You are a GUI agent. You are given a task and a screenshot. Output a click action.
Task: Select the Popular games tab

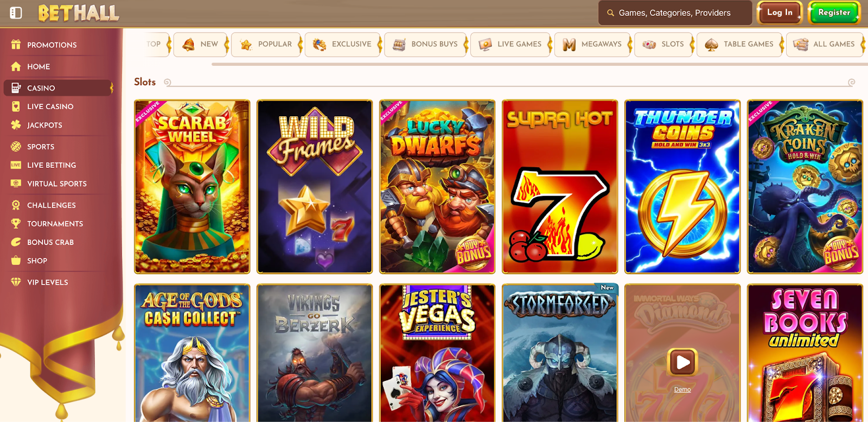tap(266, 44)
